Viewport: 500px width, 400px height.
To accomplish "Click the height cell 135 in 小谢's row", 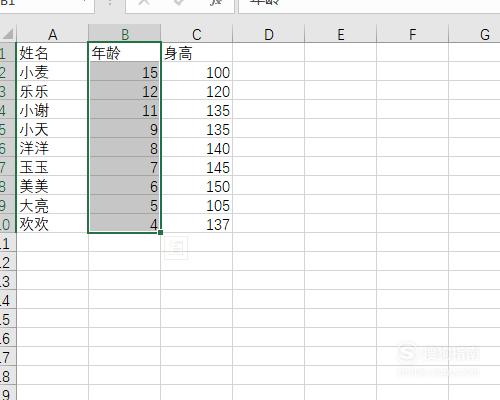I will pyautogui.click(x=197, y=110).
